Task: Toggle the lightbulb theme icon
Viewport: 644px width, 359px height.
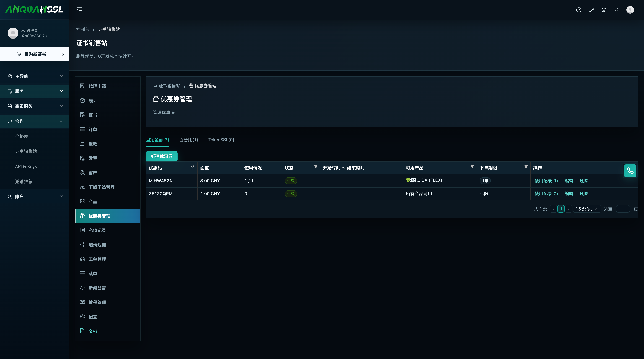Action: 616,10
